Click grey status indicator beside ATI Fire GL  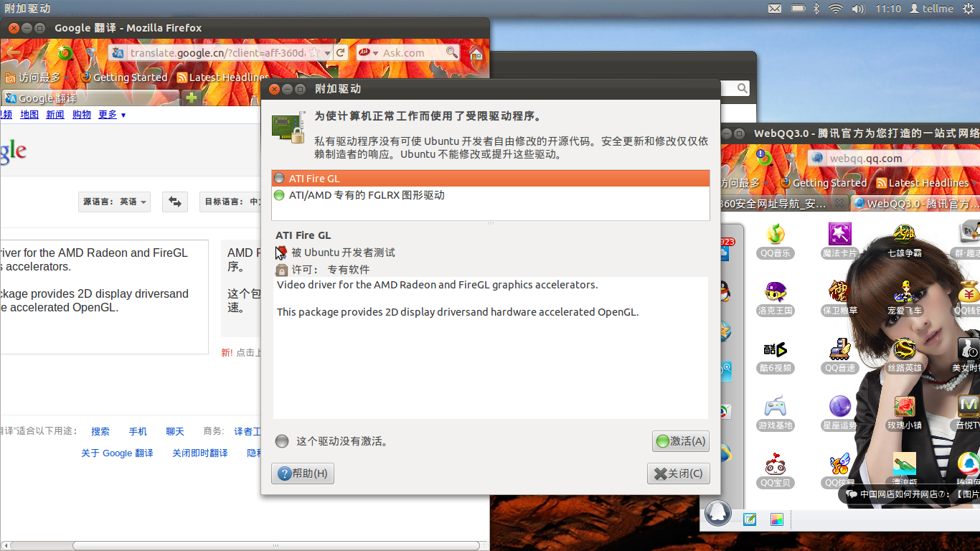279,179
